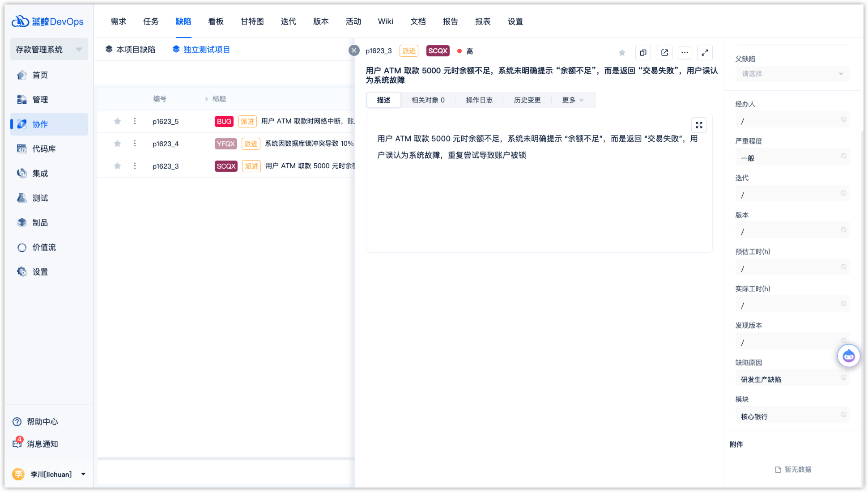Click the 派进 status tag in header
868x492 pixels.
(408, 51)
